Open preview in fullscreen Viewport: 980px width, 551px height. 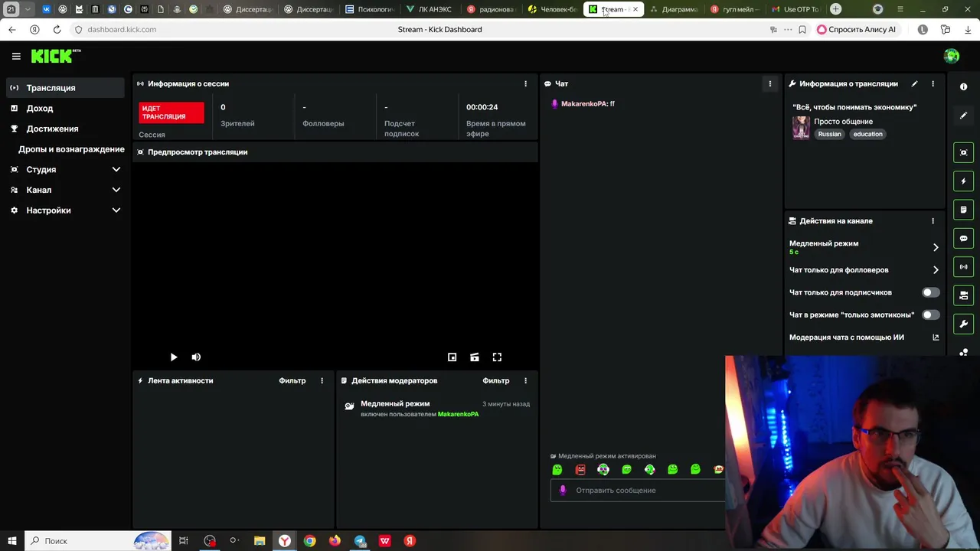497,357
